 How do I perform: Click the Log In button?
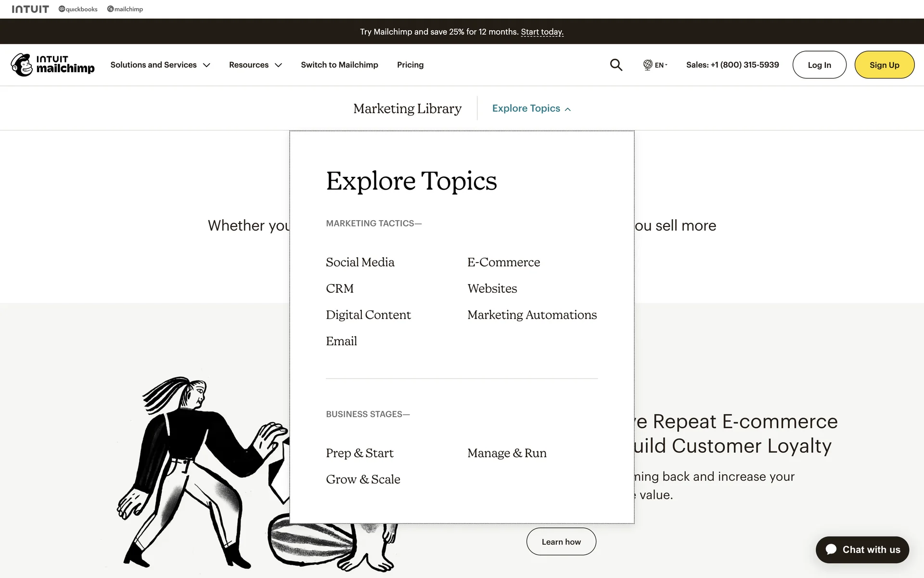pos(819,65)
